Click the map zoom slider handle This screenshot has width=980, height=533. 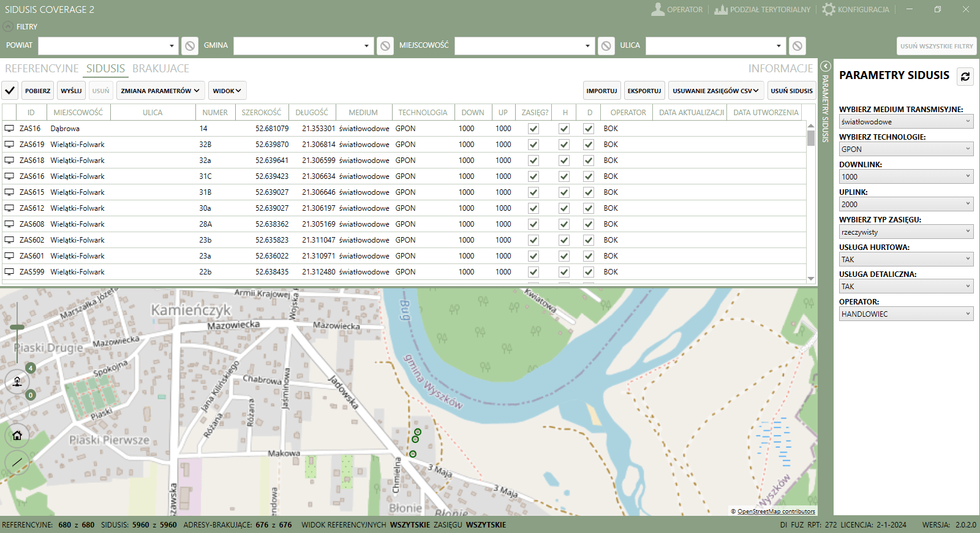(17, 327)
